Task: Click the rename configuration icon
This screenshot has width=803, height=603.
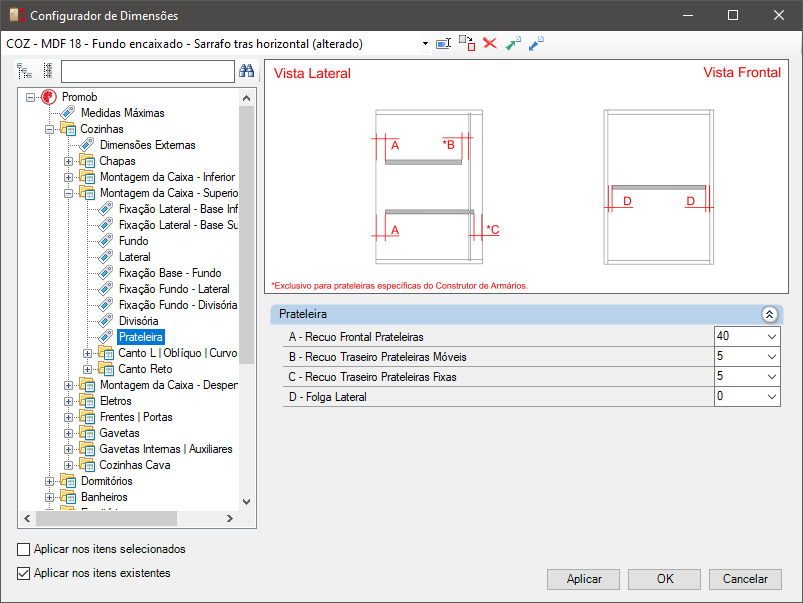Action: pyautogui.click(x=443, y=44)
